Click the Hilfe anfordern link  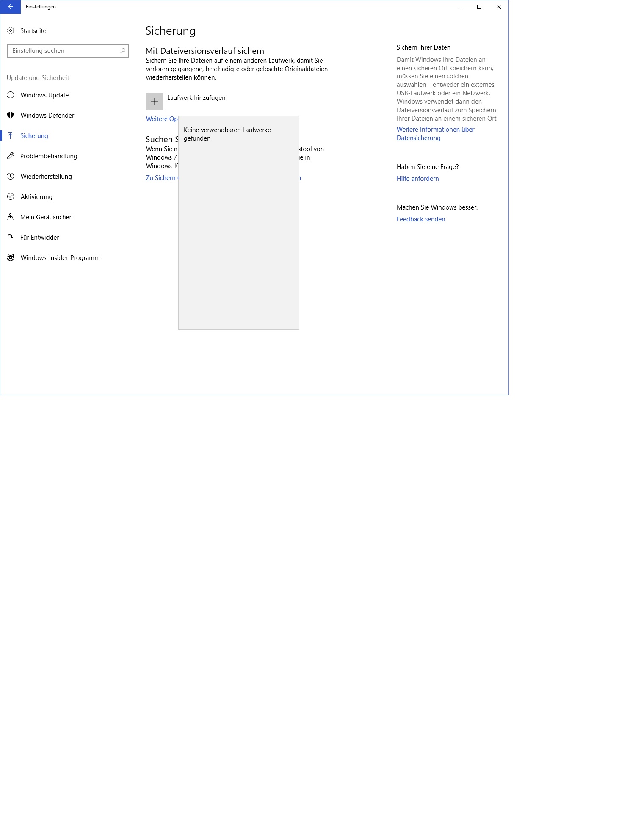pyautogui.click(x=417, y=179)
